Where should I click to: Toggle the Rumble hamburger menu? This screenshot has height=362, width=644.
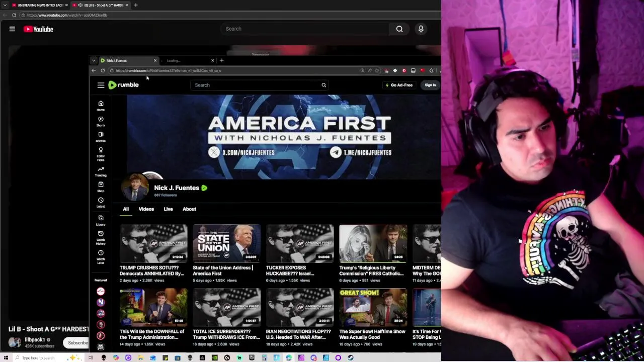click(x=101, y=85)
